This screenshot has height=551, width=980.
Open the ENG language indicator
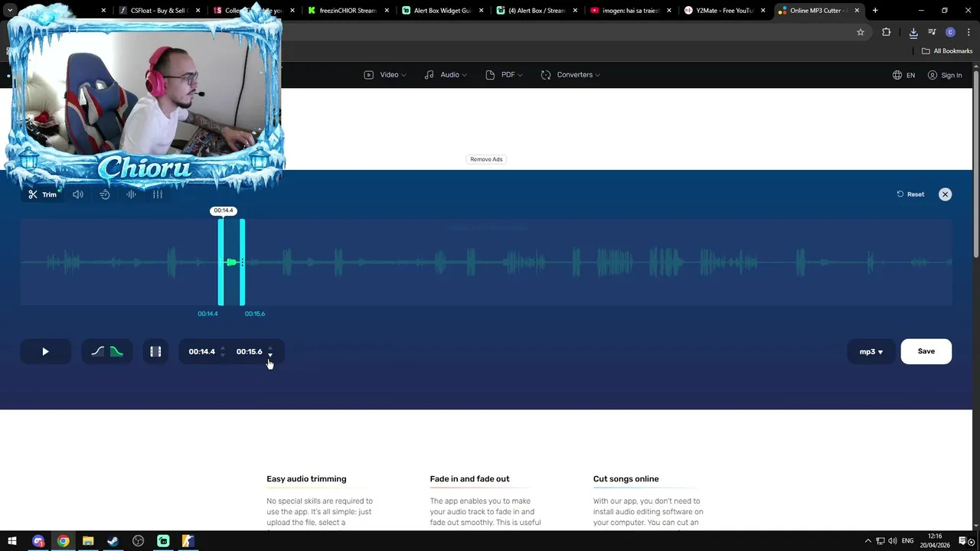908,541
